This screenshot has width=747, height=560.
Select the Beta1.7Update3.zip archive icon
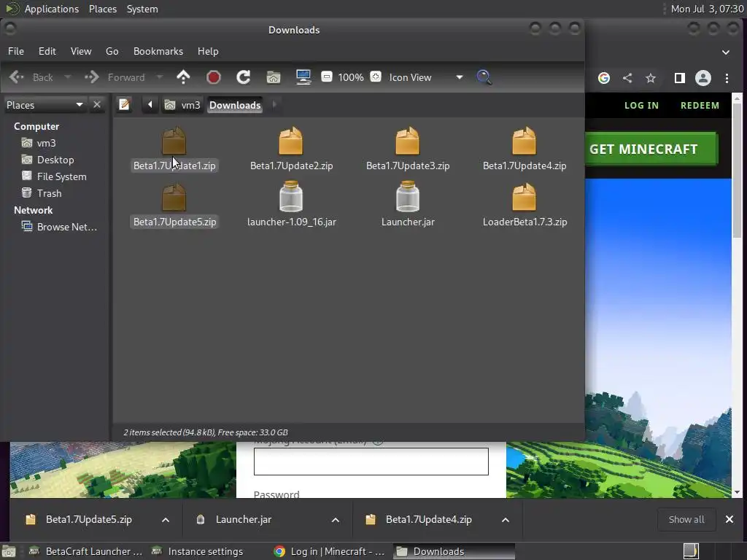tap(407, 141)
